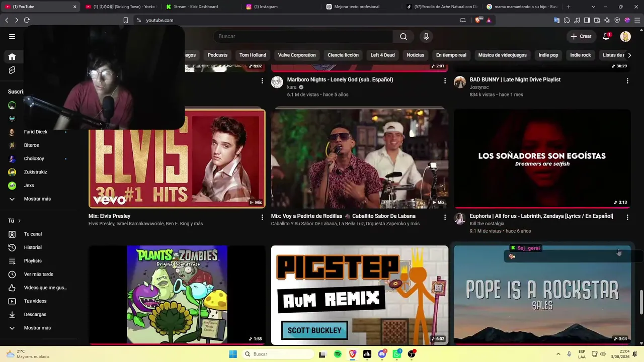Open the Leo AI sparkle icon
The width and height of the screenshot is (644, 362).
click(607, 20)
